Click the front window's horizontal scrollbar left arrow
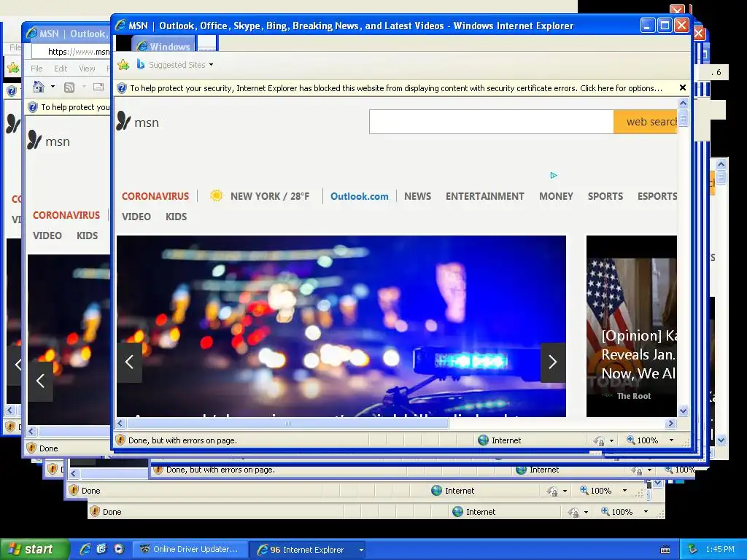 [120, 423]
